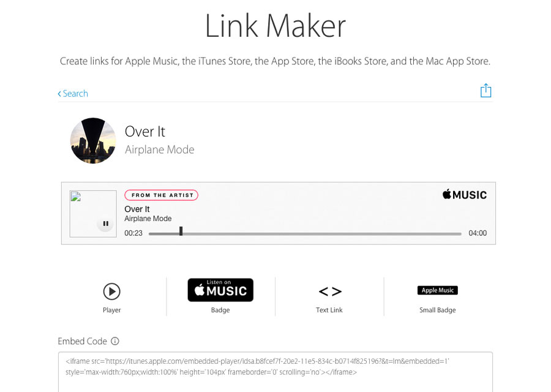Image resolution: width=551 pixels, height=392 pixels.
Task: Select the Text Link angle brackets icon
Action: click(330, 292)
